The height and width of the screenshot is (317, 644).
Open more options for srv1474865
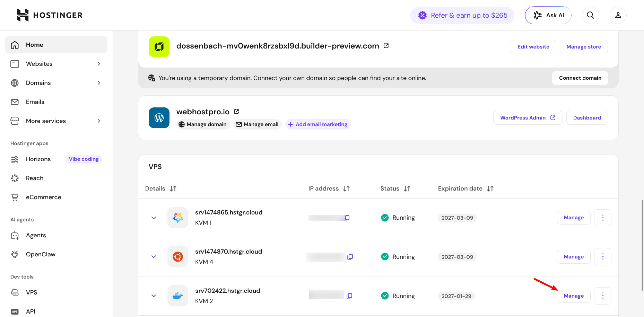point(603,218)
